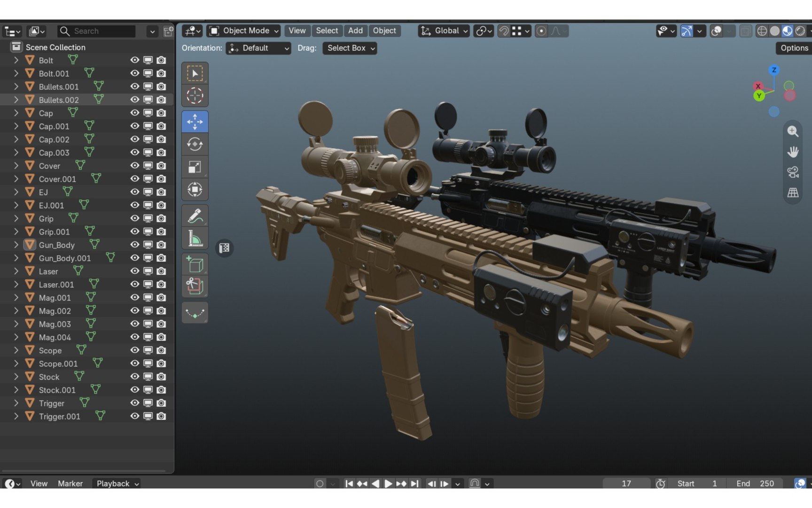The width and height of the screenshot is (812, 508).
Task: Click the Z axis on navigation gizmo
Action: coord(773,70)
